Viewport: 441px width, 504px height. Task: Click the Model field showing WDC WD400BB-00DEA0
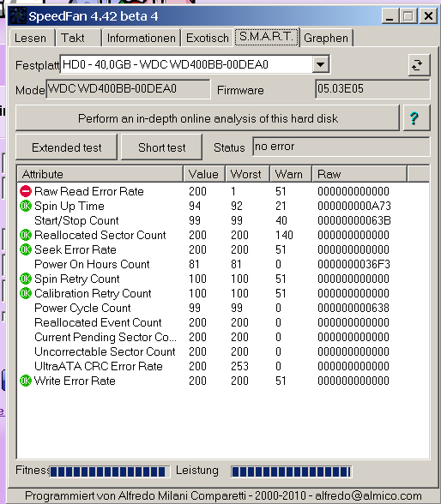coord(129,89)
